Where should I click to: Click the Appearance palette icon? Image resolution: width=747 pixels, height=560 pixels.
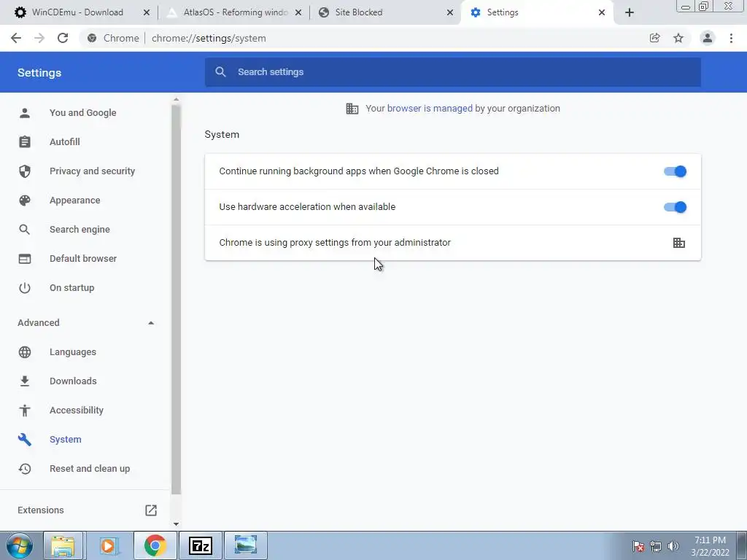pos(25,201)
